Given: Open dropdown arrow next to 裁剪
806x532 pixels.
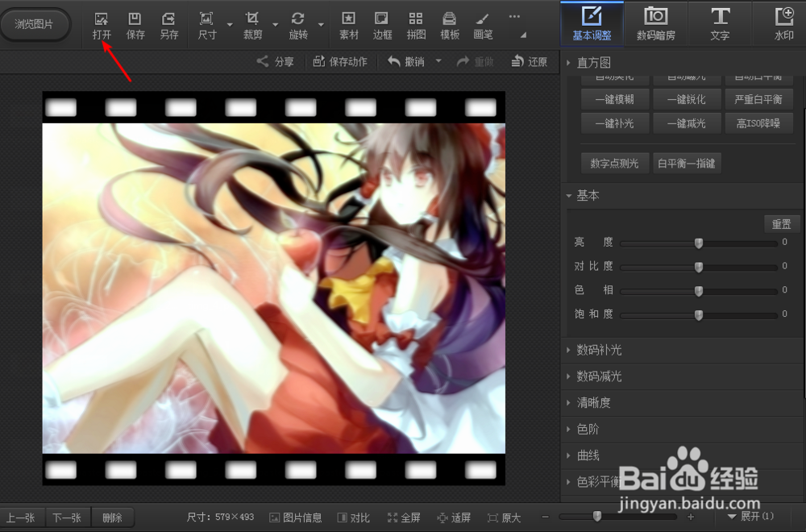Looking at the screenshot, I should click(276, 25).
